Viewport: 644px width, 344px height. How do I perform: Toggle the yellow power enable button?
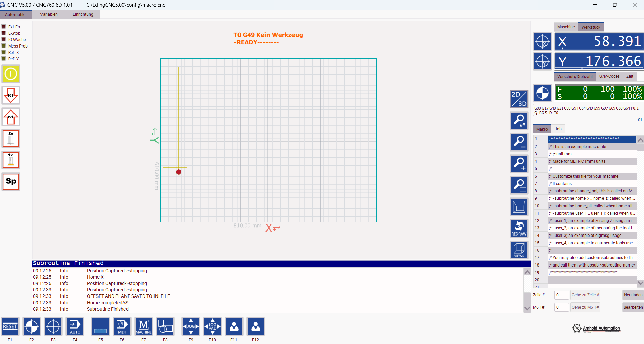coord(11,74)
